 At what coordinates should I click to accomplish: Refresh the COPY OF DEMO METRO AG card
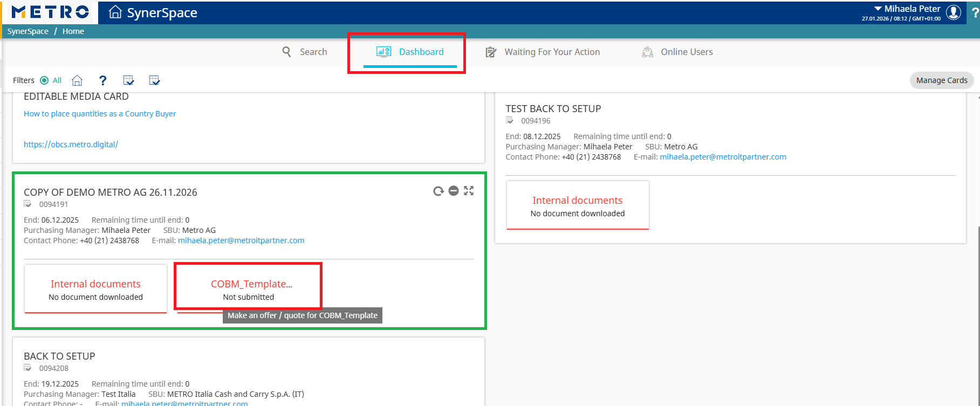[438, 191]
